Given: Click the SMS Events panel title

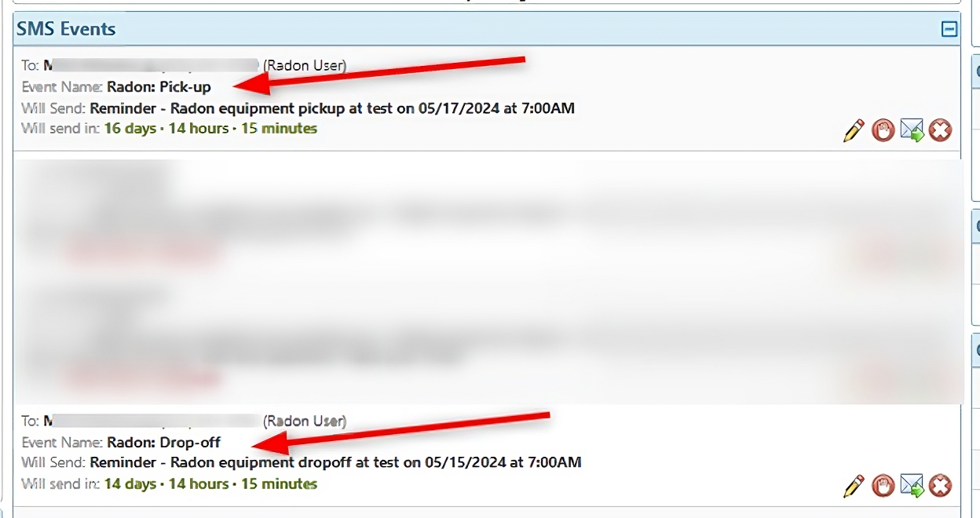Looking at the screenshot, I should (67, 29).
